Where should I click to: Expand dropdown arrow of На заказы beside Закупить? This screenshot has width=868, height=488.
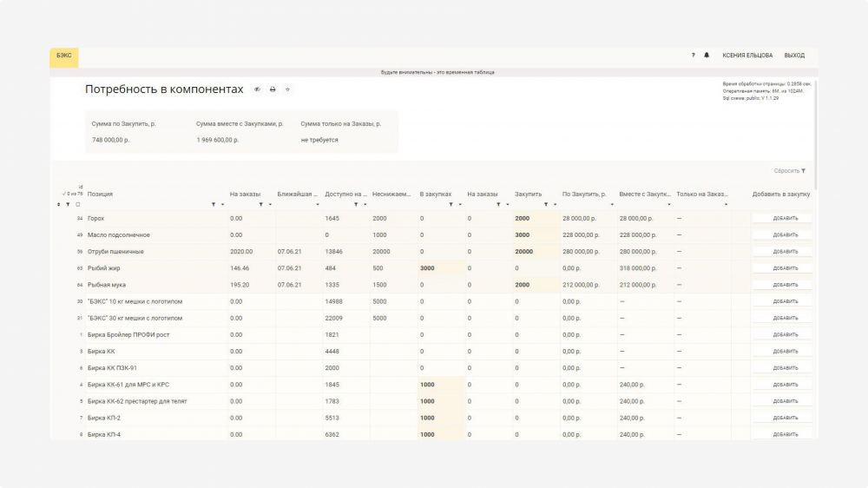tap(508, 204)
